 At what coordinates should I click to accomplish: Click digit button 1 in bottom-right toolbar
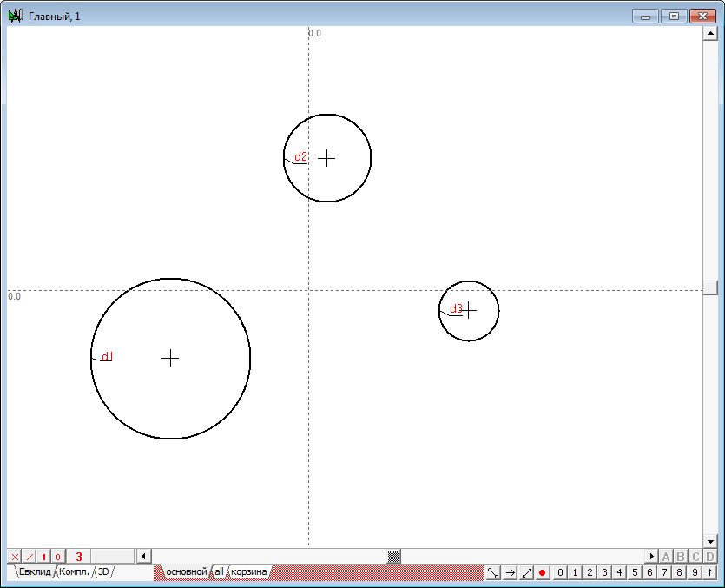(x=575, y=572)
